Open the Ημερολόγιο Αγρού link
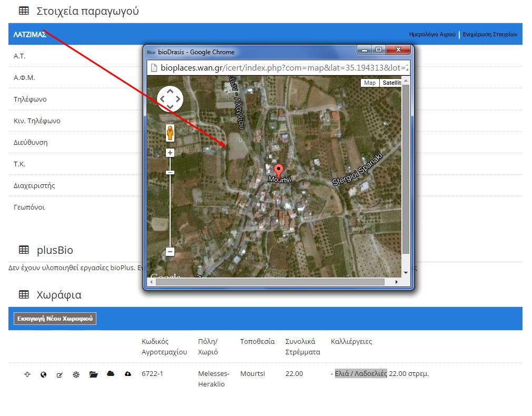 [x=432, y=34]
